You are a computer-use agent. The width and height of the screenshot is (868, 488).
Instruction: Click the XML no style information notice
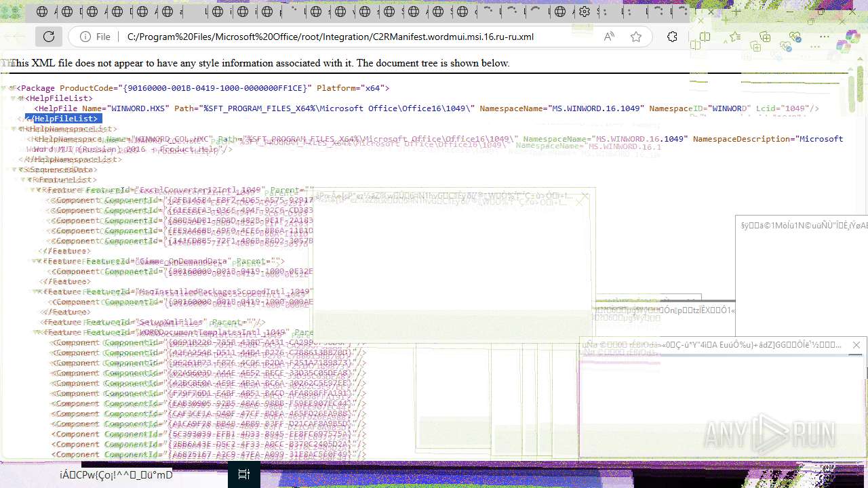pyautogui.click(x=260, y=63)
